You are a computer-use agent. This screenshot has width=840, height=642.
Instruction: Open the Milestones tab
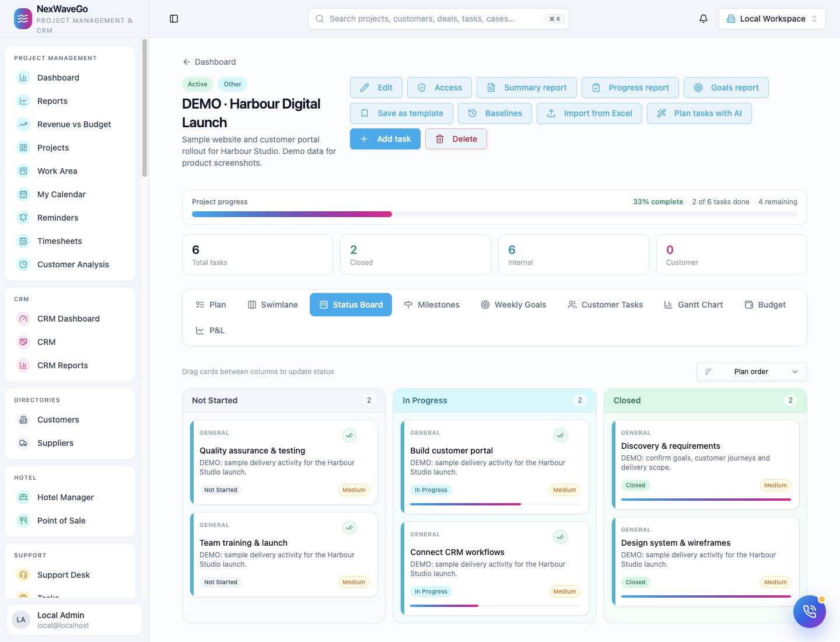[x=432, y=305]
